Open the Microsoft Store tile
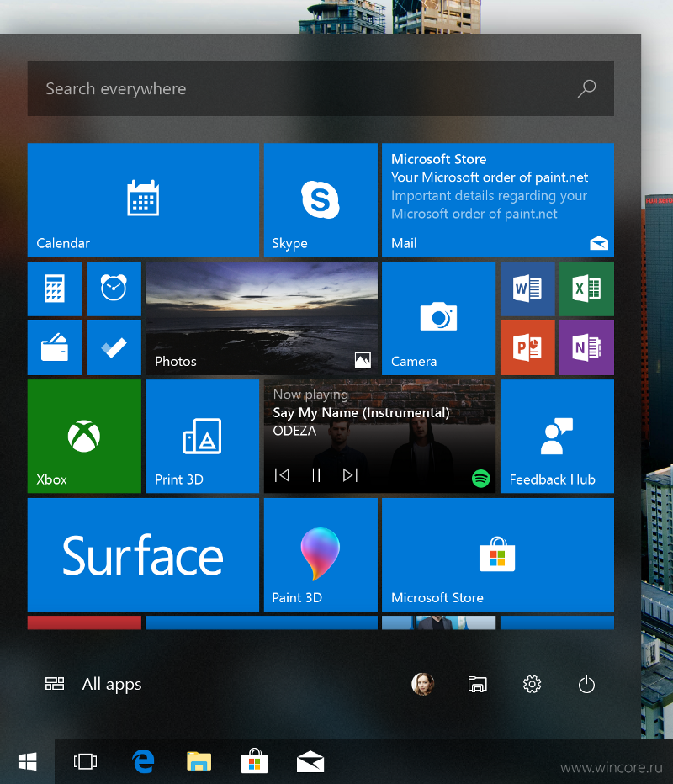 click(498, 554)
